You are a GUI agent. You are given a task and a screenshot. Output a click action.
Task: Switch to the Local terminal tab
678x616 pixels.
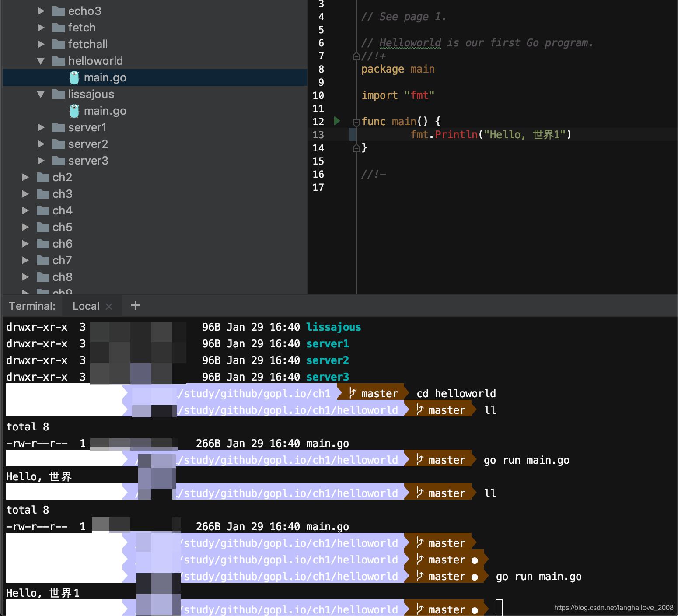pos(86,306)
